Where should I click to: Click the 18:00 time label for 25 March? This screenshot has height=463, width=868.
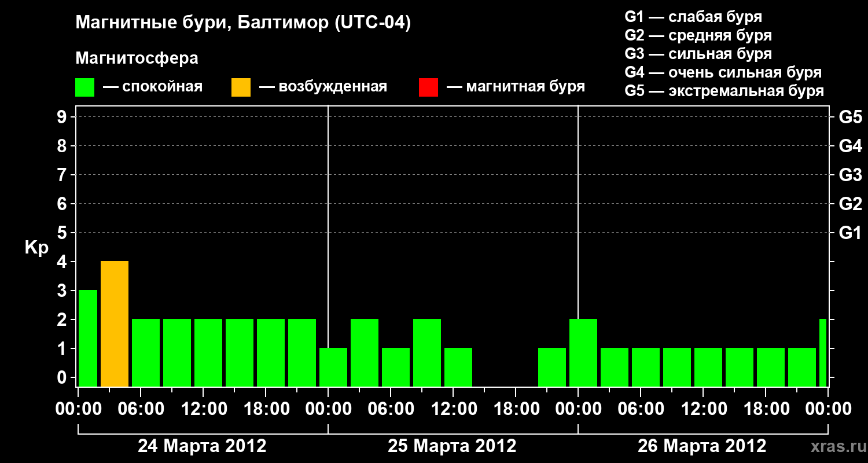point(516,409)
